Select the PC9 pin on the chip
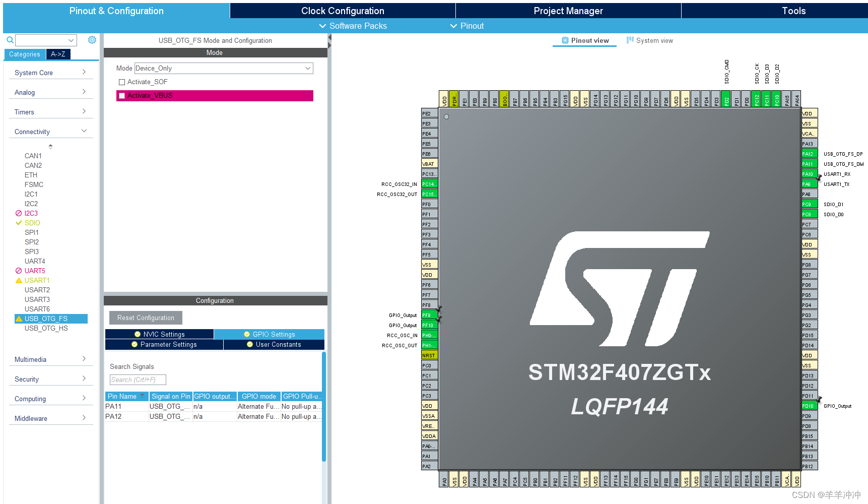 pos(809,204)
